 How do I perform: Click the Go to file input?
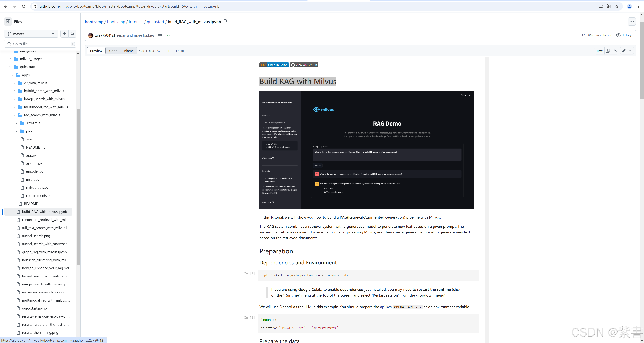pyautogui.click(x=40, y=44)
